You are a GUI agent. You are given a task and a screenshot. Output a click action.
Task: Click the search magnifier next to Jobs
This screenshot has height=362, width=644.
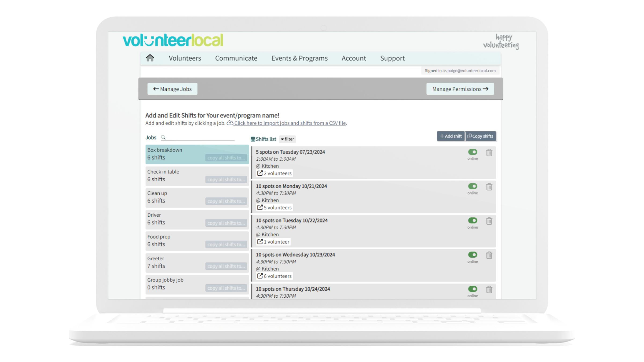pos(163,137)
